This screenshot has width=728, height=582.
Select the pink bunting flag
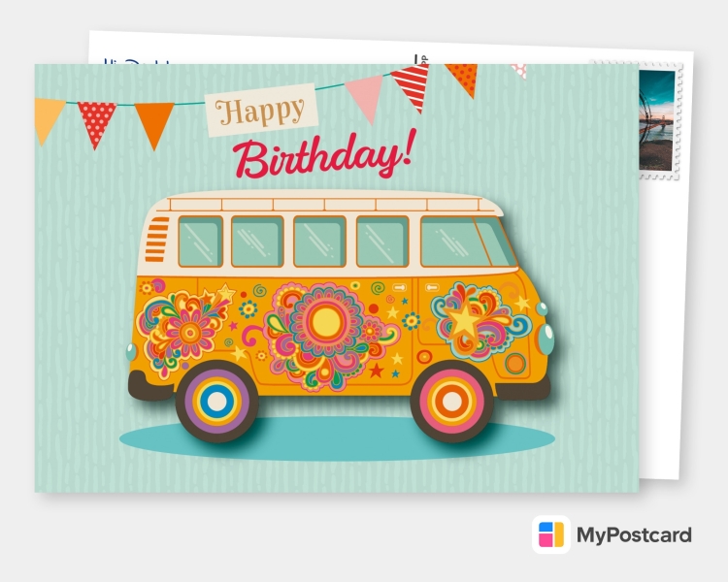(x=366, y=96)
